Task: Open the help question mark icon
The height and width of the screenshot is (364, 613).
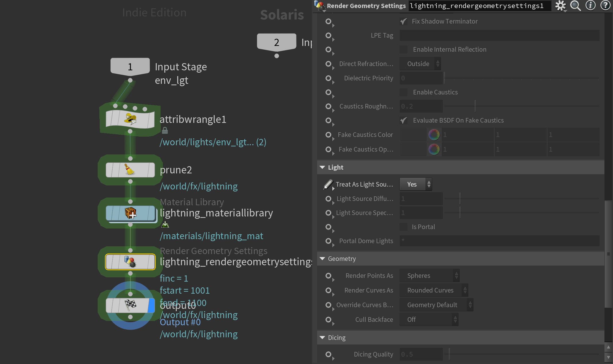Action: click(x=605, y=5)
